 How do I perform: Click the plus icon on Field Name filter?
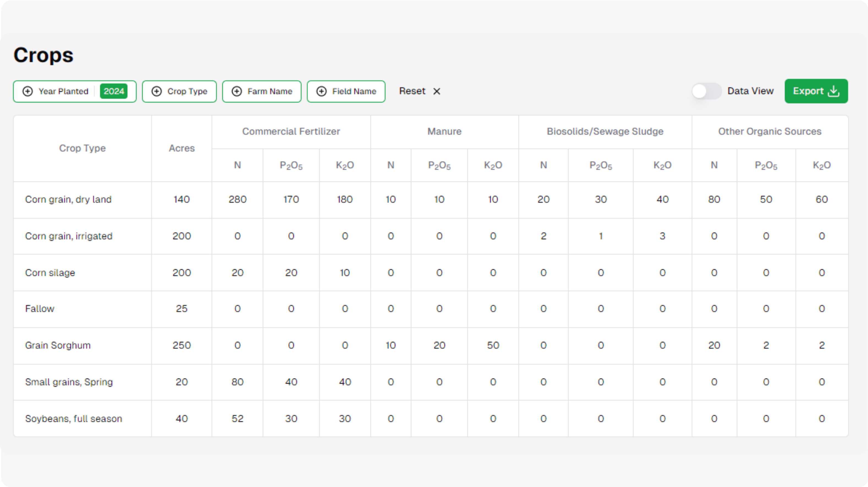point(322,91)
